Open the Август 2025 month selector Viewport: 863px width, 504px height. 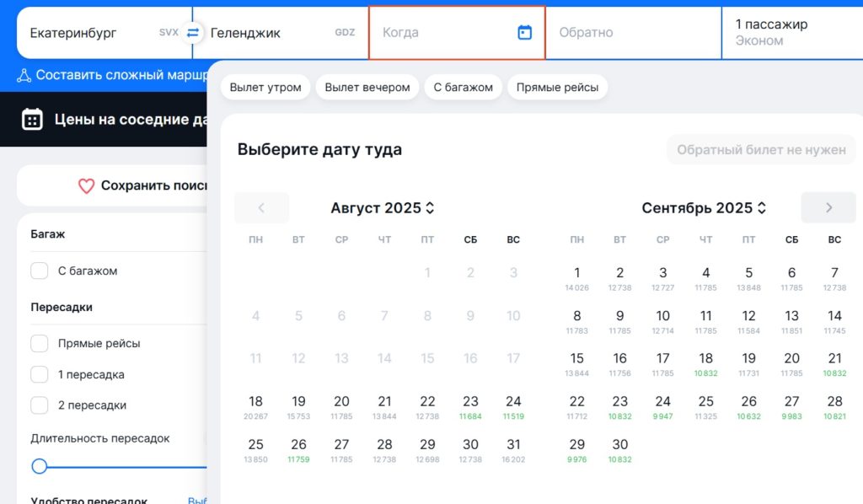point(383,207)
